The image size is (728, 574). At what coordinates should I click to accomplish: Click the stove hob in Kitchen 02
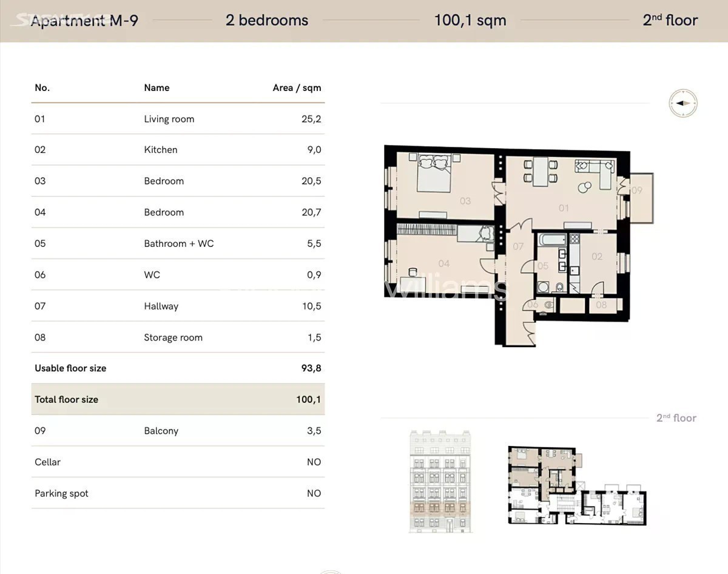pyautogui.click(x=574, y=238)
